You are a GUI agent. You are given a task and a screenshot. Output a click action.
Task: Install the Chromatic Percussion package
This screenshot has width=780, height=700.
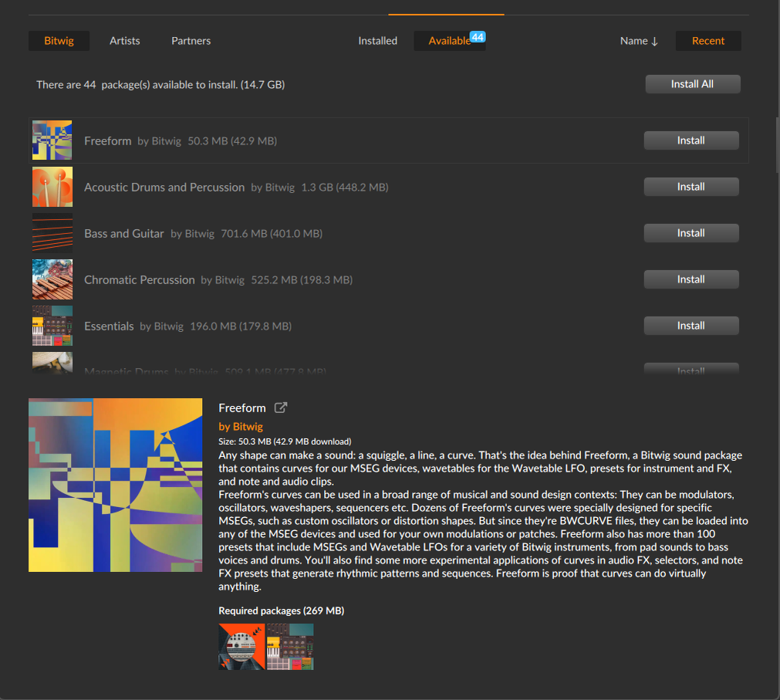point(691,279)
